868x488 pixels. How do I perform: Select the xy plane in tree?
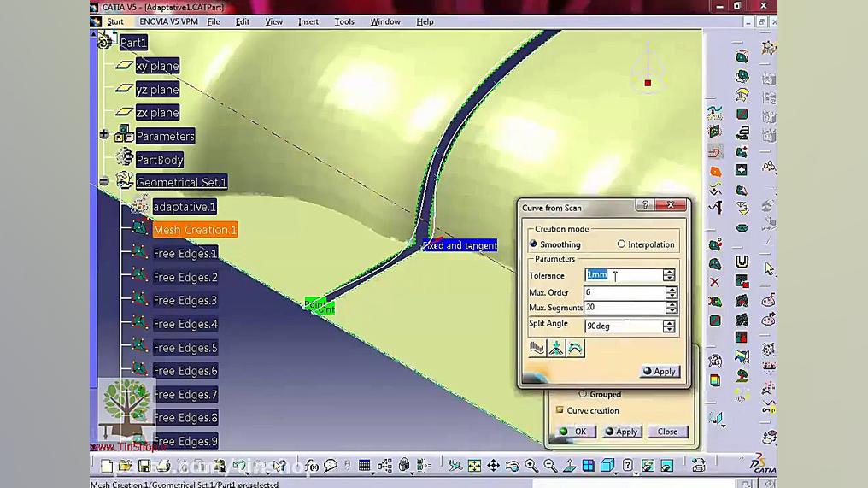tap(158, 66)
